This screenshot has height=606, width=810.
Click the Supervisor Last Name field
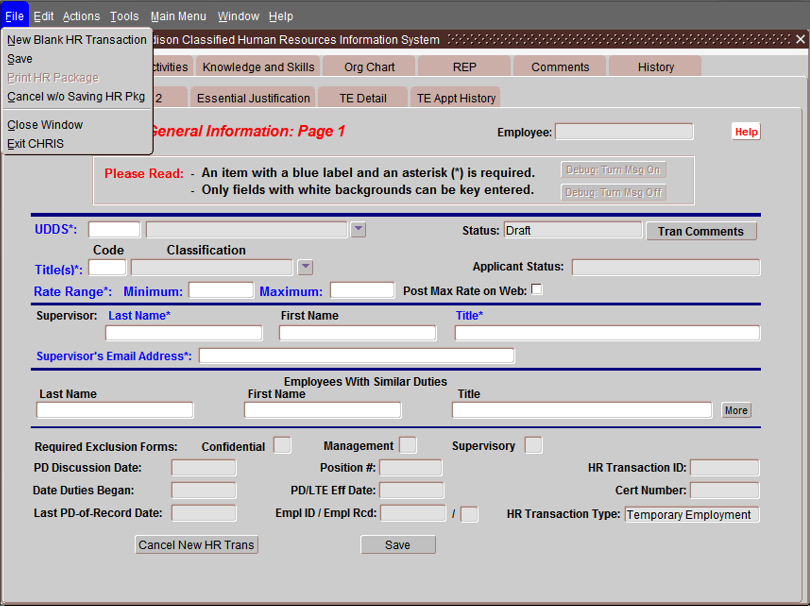184,333
